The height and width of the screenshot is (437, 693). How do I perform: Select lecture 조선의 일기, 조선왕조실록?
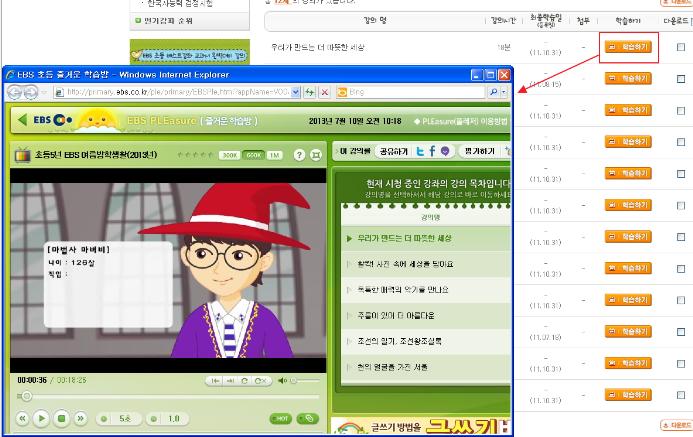tap(426, 341)
